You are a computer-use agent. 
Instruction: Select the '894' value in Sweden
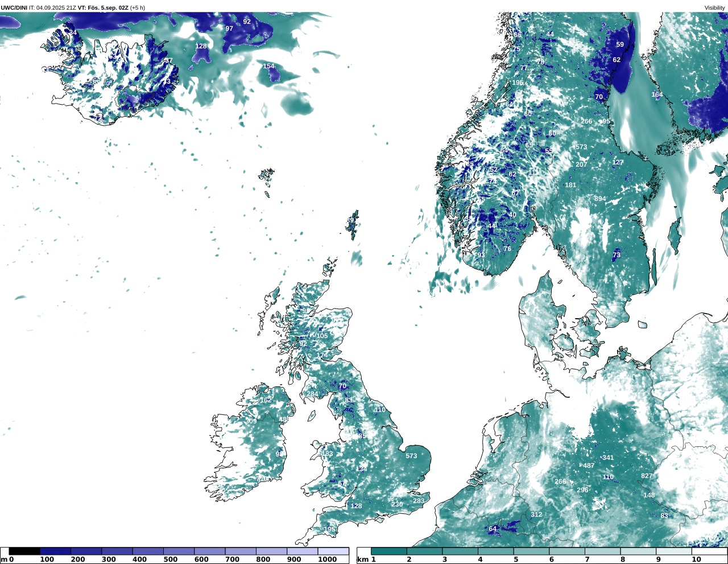coord(600,199)
